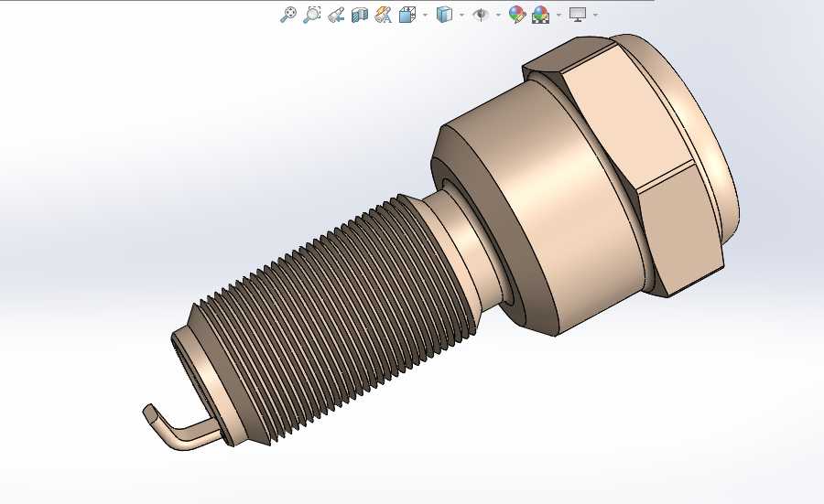This screenshot has width=824, height=504.
Task: Expand the Display Style dropdown arrow
Action: click(462, 15)
